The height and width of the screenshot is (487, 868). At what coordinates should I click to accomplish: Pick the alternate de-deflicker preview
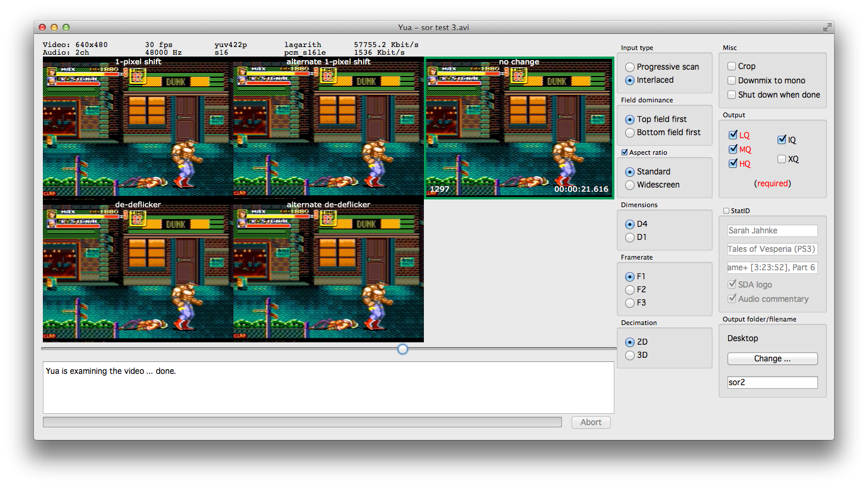click(x=328, y=270)
